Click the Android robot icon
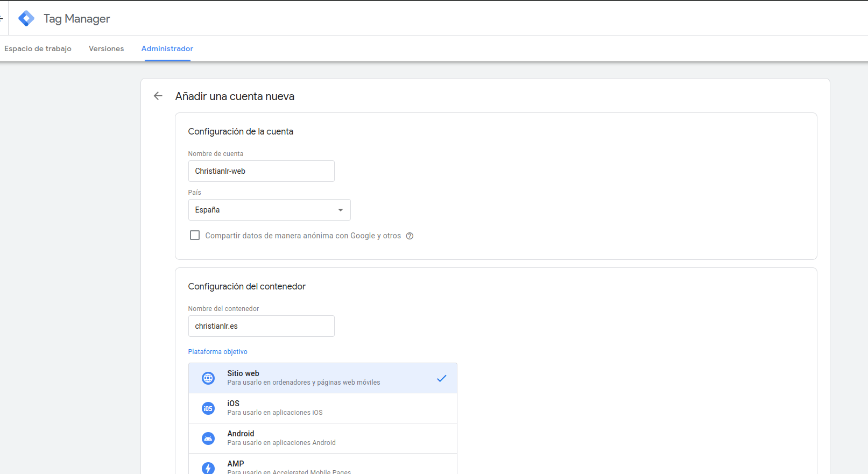Viewport: 868px width, 474px height. [208, 438]
